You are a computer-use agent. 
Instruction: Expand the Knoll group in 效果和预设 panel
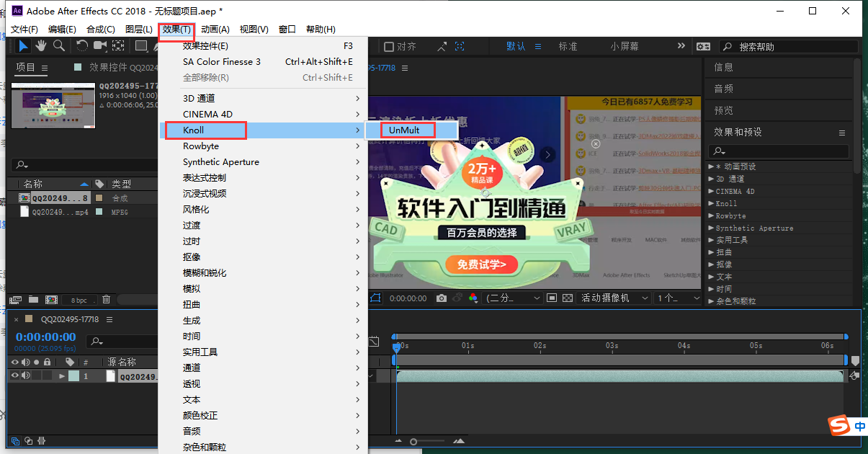point(712,202)
